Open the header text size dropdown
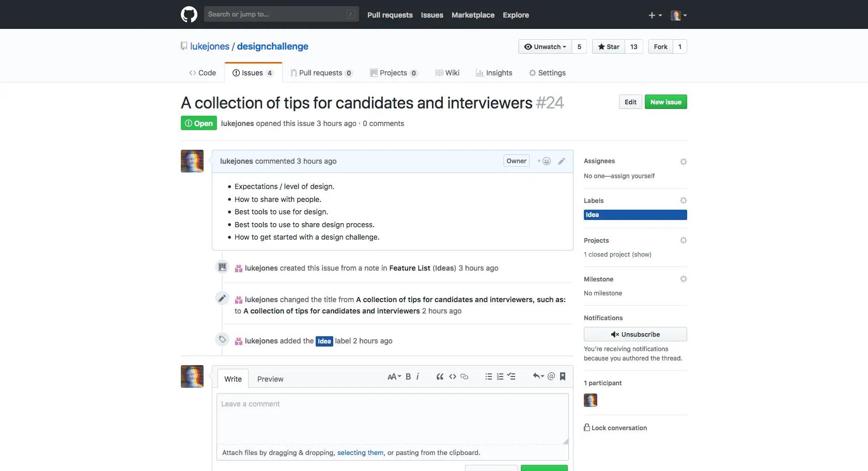This screenshot has width=868, height=471. point(394,376)
